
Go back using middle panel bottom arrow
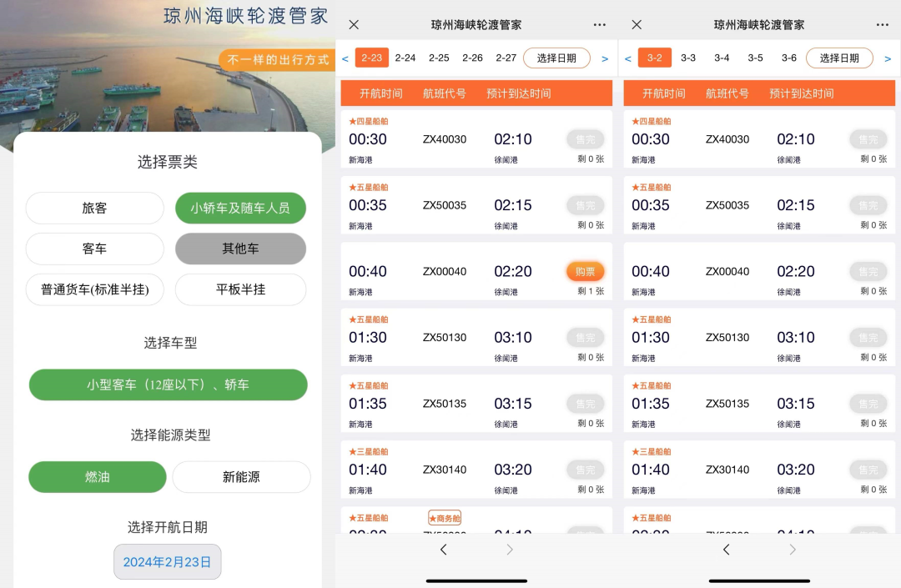tap(443, 550)
